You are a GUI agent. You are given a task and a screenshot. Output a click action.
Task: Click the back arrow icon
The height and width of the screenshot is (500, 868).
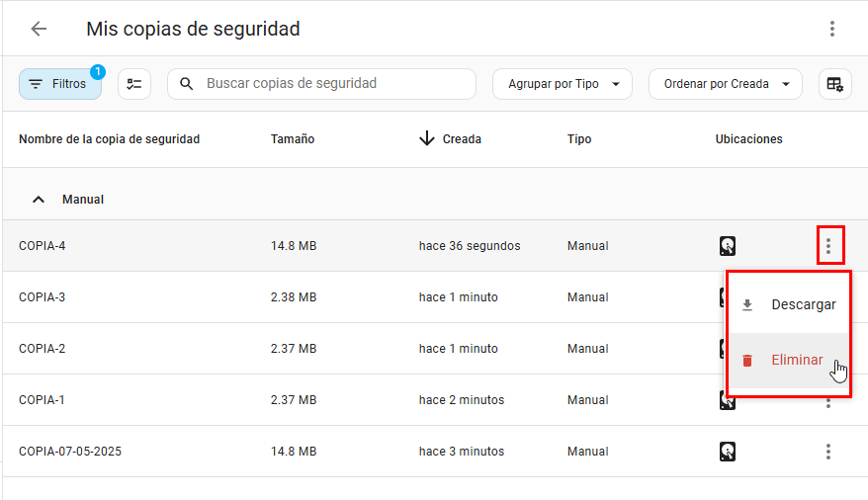click(x=39, y=29)
